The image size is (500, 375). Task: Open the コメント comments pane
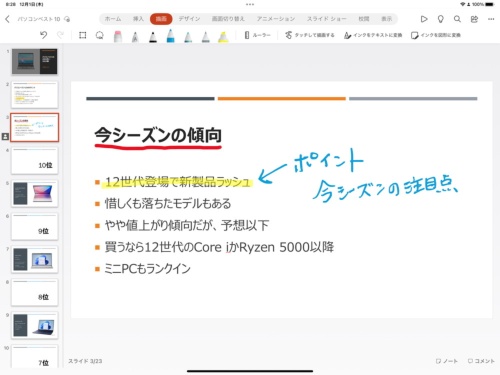[x=481, y=361]
